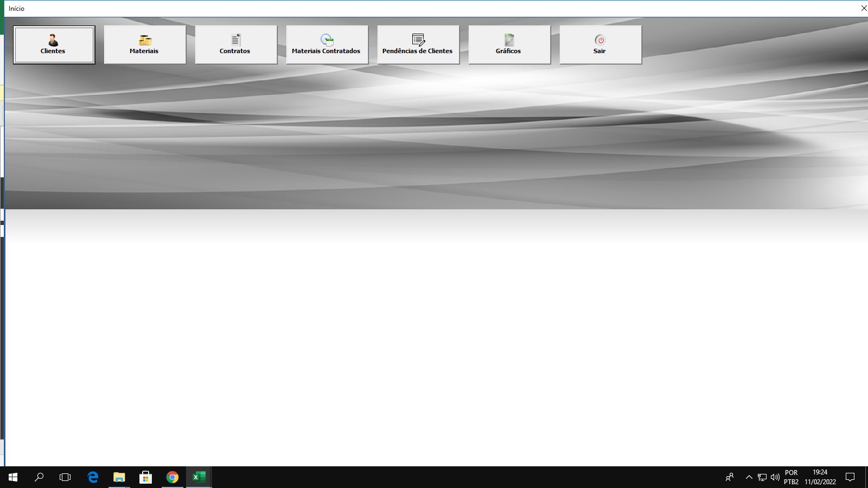Switch to Excel in taskbar
This screenshot has width=868, height=488.
click(199, 477)
